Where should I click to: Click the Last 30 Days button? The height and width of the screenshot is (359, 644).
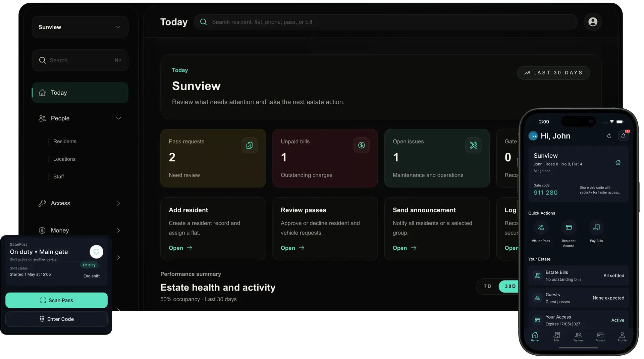pos(553,73)
